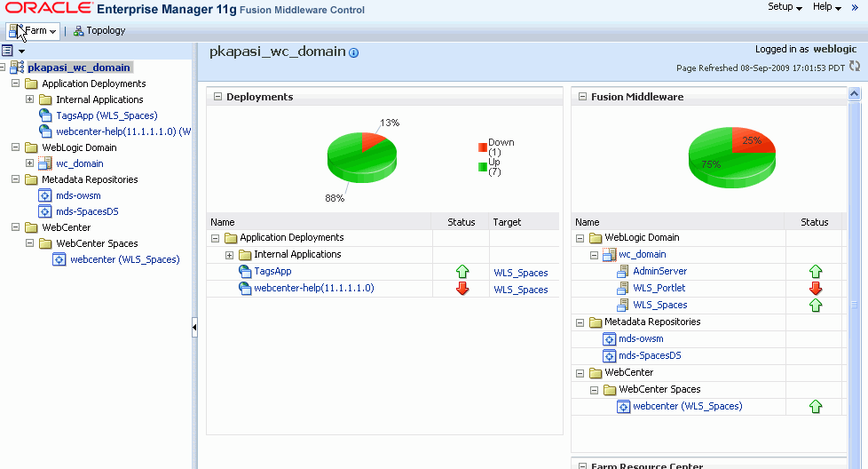Open AdminServer link
868x469 pixels.
pos(659,271)
